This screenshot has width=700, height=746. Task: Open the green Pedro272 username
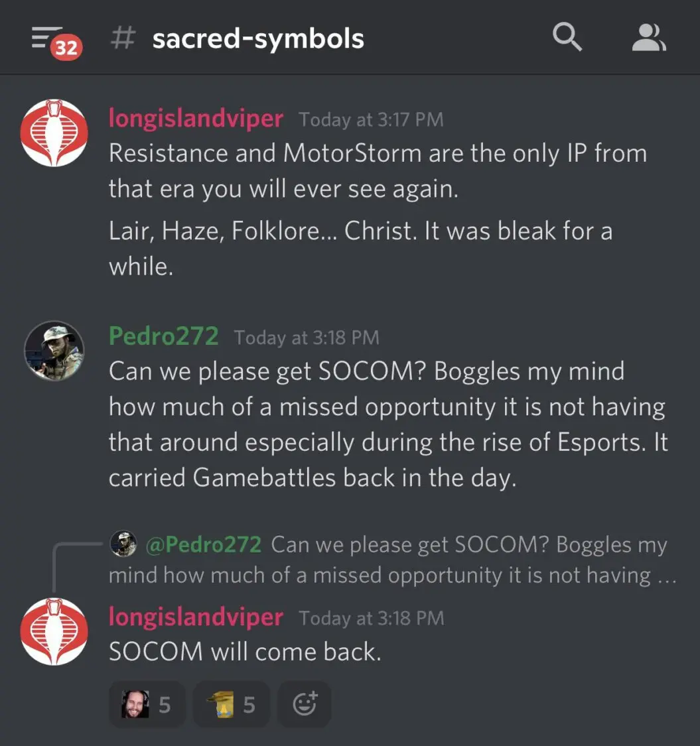pyautogui.click(x=164, y=336)
